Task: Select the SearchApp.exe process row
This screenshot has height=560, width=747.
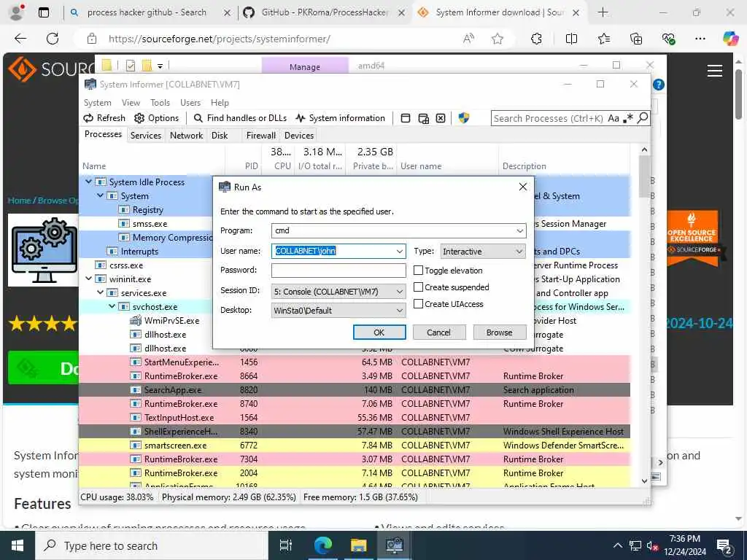Action: click(x=355, y=390)
